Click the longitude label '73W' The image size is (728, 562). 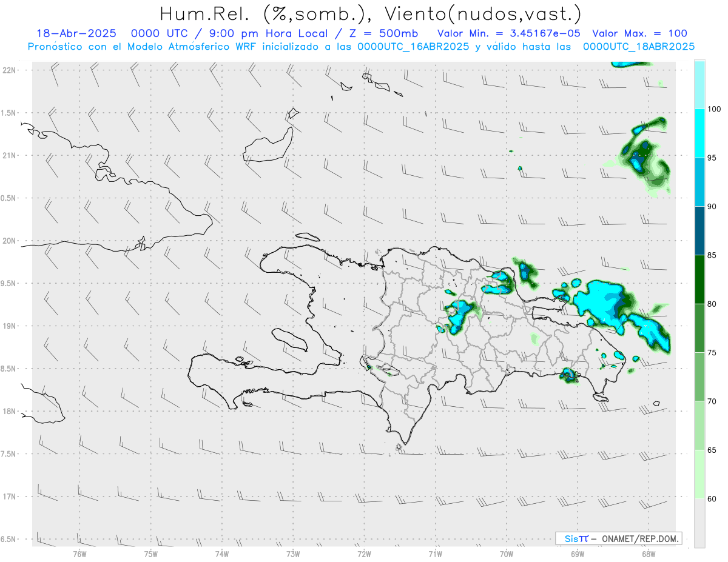pos(293,554)
